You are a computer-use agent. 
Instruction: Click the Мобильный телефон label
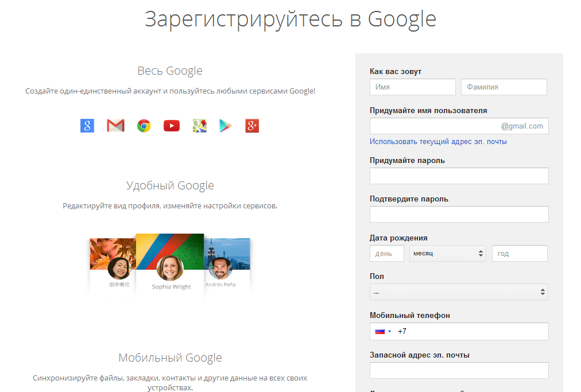(x=410, y=315)
